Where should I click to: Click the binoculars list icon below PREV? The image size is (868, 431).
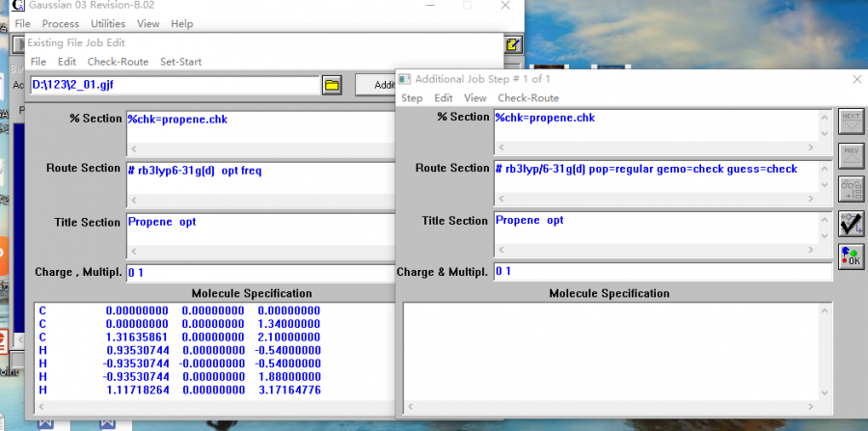(x=851, y=190)
